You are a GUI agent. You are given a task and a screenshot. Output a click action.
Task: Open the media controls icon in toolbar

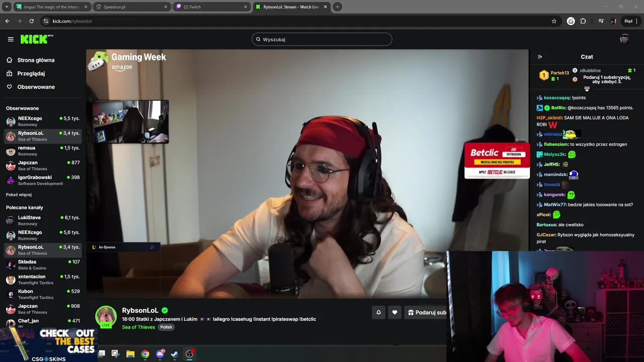click(601, 21)
